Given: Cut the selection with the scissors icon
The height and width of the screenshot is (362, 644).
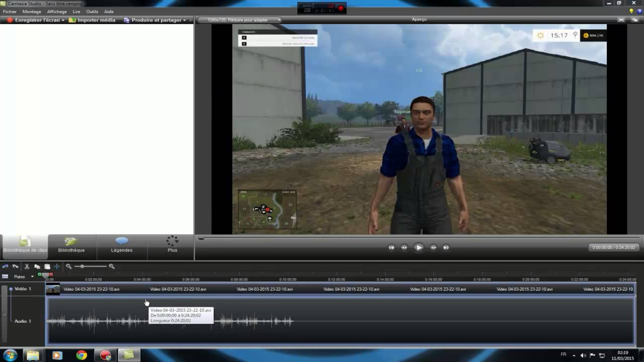Looking at the screenshot, I should [x=27, y=266].
